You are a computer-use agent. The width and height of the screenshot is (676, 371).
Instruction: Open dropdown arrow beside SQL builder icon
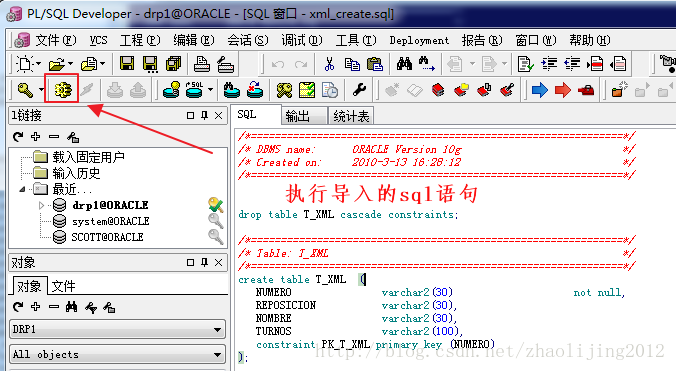(x=210, y=90)
